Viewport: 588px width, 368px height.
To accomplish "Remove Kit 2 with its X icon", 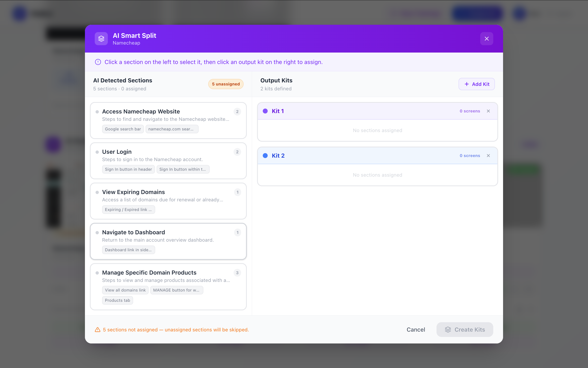I will click(x=488, y=156).
